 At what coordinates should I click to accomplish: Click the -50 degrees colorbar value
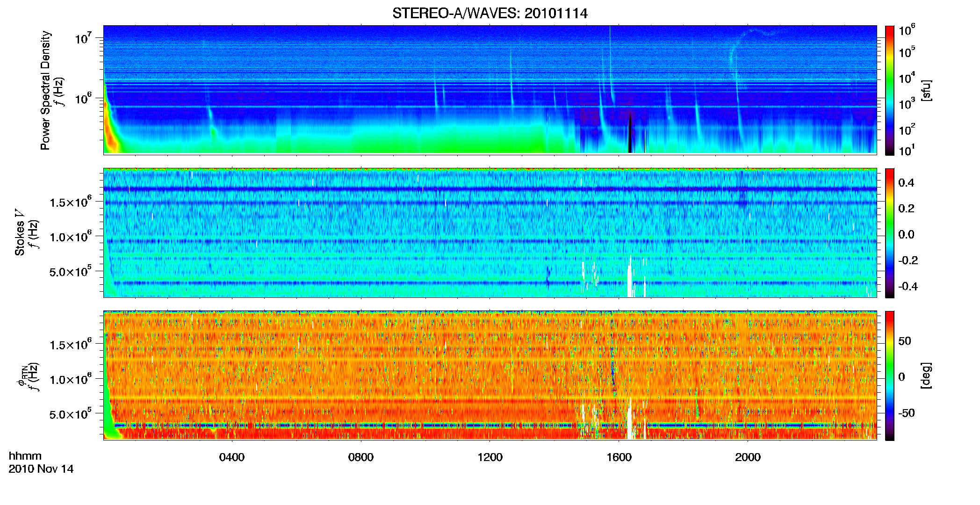coord(905,413)
